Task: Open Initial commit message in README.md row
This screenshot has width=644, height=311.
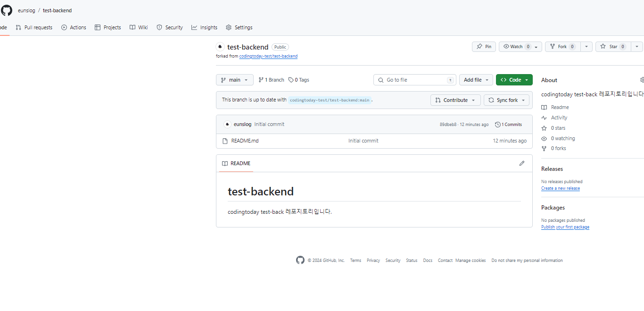Action: click(363, 141)
